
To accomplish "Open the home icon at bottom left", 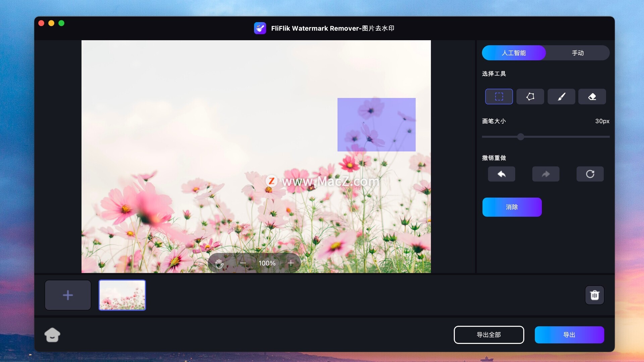I will pyautogui.click(x=52, y=335).
